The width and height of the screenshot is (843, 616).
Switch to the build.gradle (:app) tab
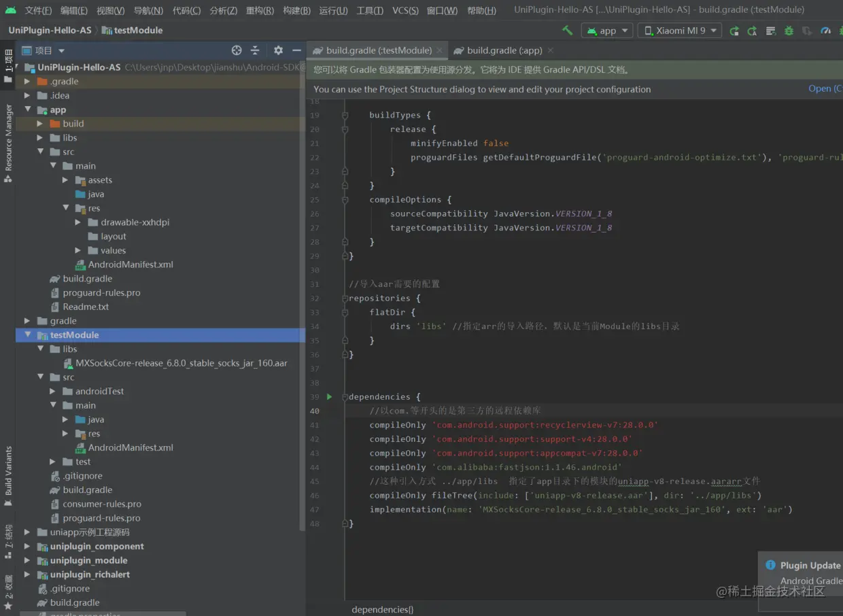click(x=504, y=50)
